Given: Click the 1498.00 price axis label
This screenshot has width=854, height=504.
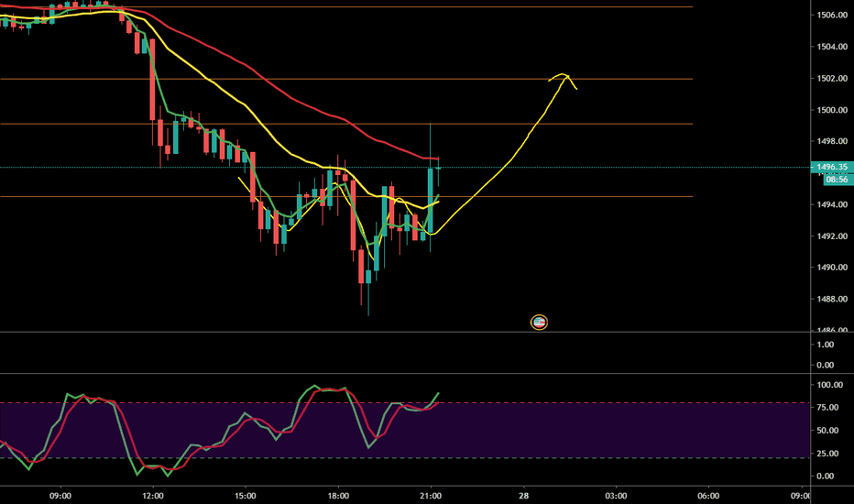Looking at the screenshot, I should pos(832,141).
